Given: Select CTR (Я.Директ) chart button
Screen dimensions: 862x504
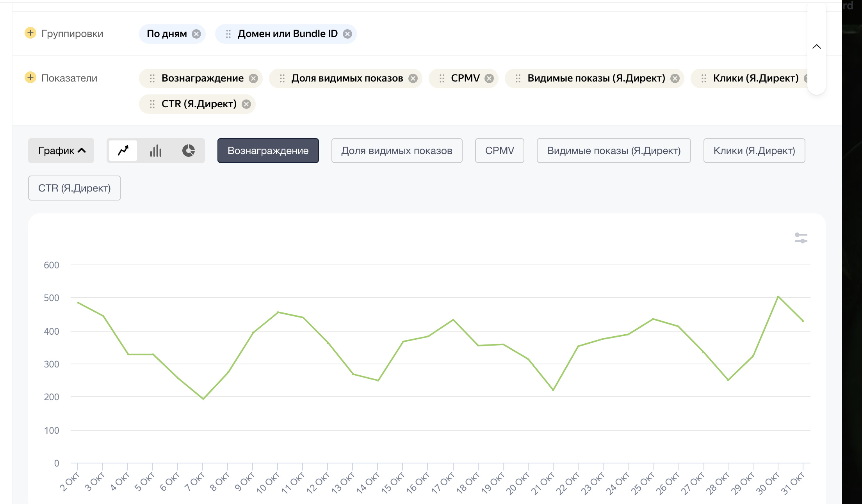Looking at the screenshot, I should coord(74,188).
